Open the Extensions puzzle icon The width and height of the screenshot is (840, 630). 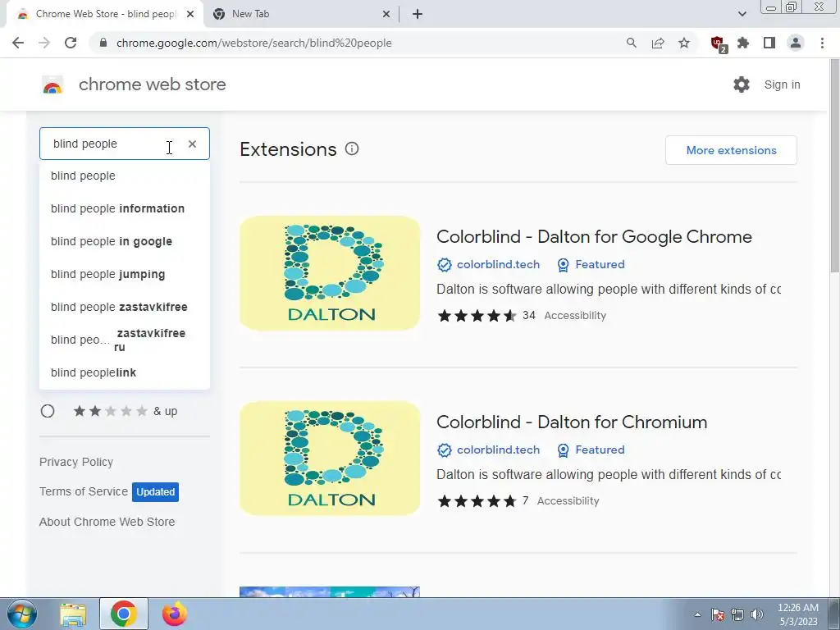pyautogui.click(x=743, y=43)
